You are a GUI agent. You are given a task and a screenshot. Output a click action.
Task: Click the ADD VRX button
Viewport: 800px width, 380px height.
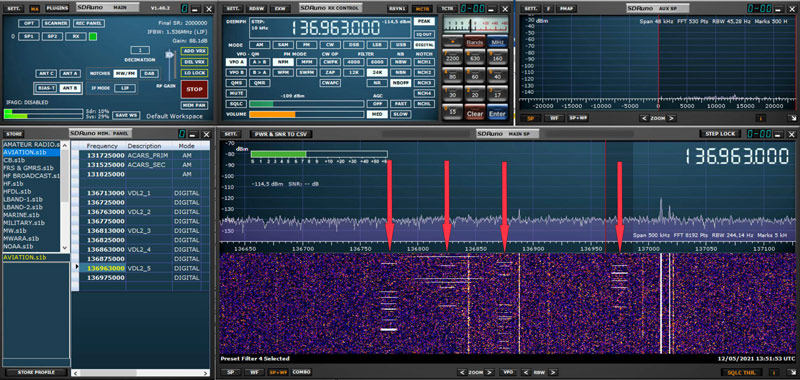coord(194,51)
